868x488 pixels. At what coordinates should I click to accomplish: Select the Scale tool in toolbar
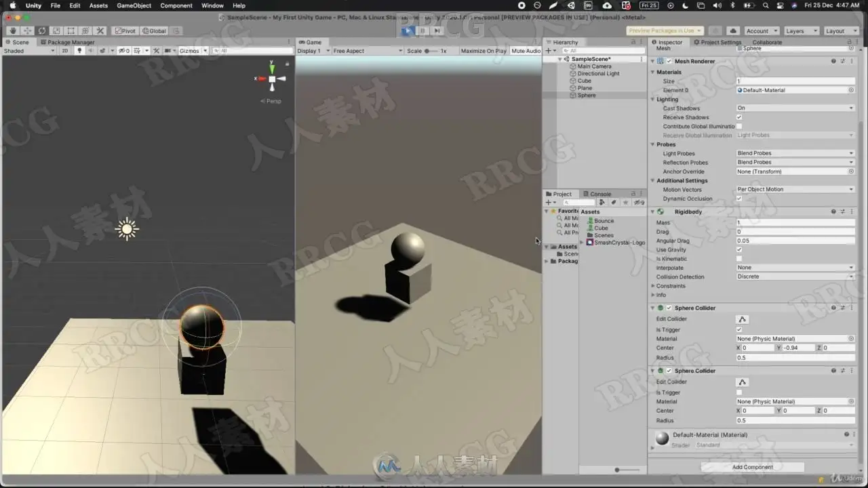56,30
